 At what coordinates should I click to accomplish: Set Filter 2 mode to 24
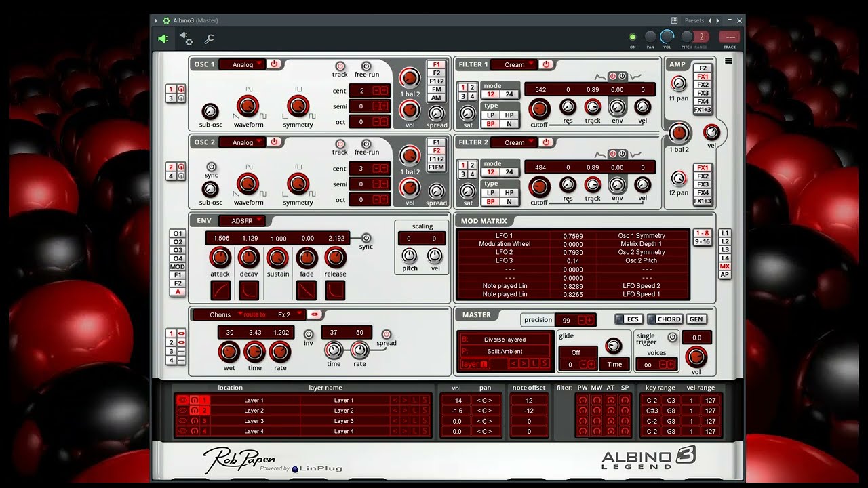coord(509,172)
